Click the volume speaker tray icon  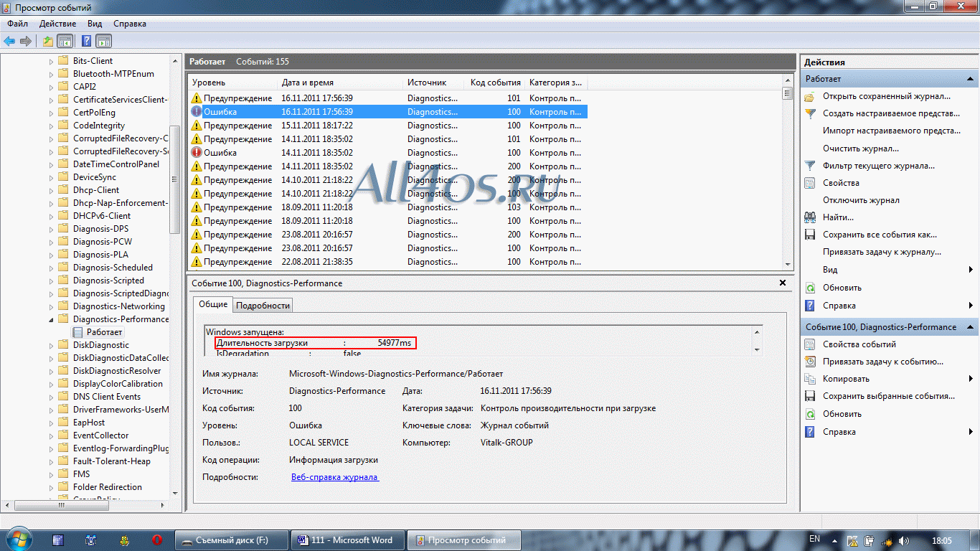click(905, 540)
